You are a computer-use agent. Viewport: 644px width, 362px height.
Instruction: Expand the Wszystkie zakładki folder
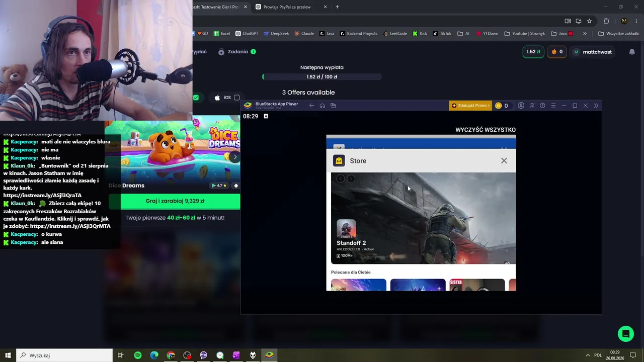click(619, 34)
